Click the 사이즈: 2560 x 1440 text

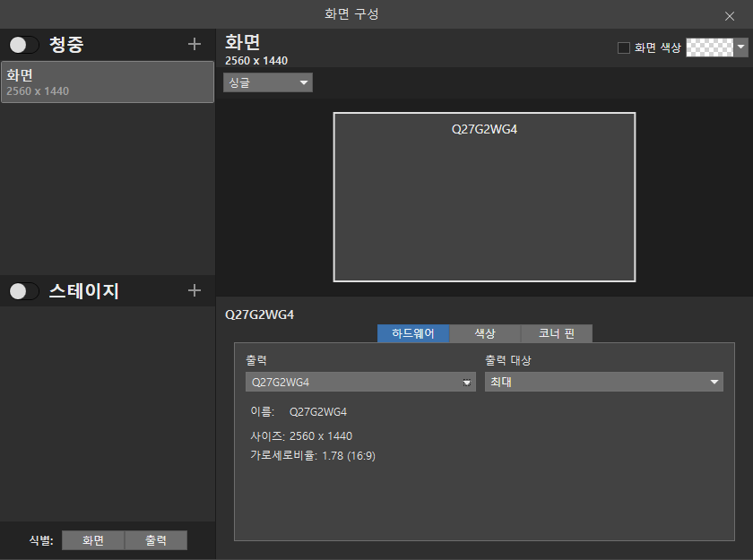tap(301, 436)
